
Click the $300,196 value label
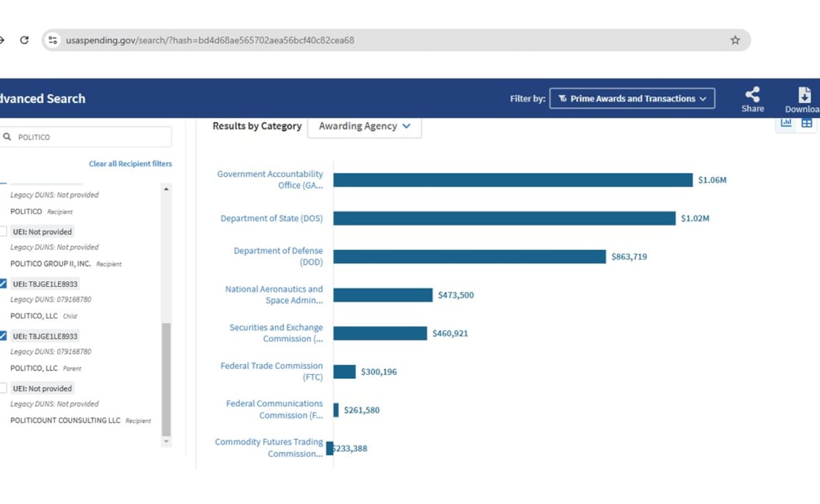(x=379, y=372)
